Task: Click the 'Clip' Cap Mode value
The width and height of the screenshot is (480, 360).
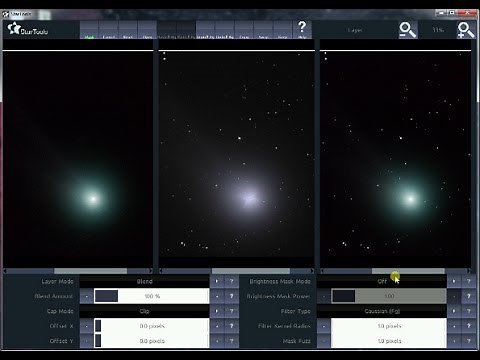Action: (145, 311)
